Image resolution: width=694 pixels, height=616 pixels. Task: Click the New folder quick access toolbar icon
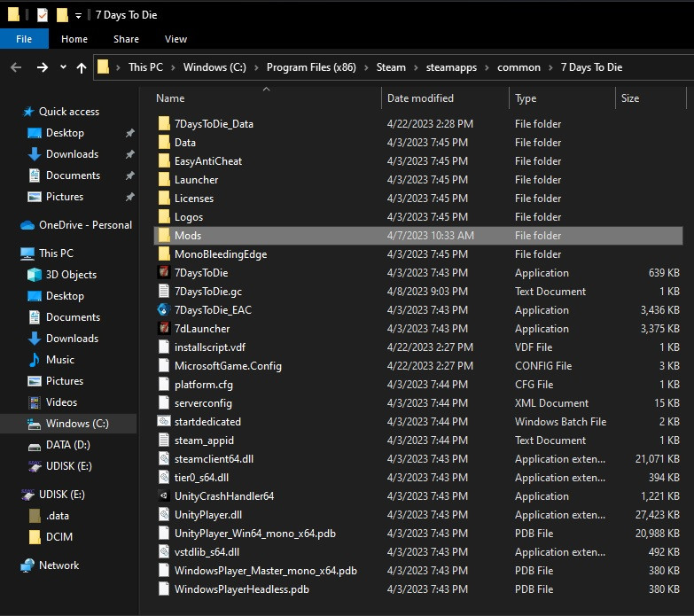[x=62, y=15]
